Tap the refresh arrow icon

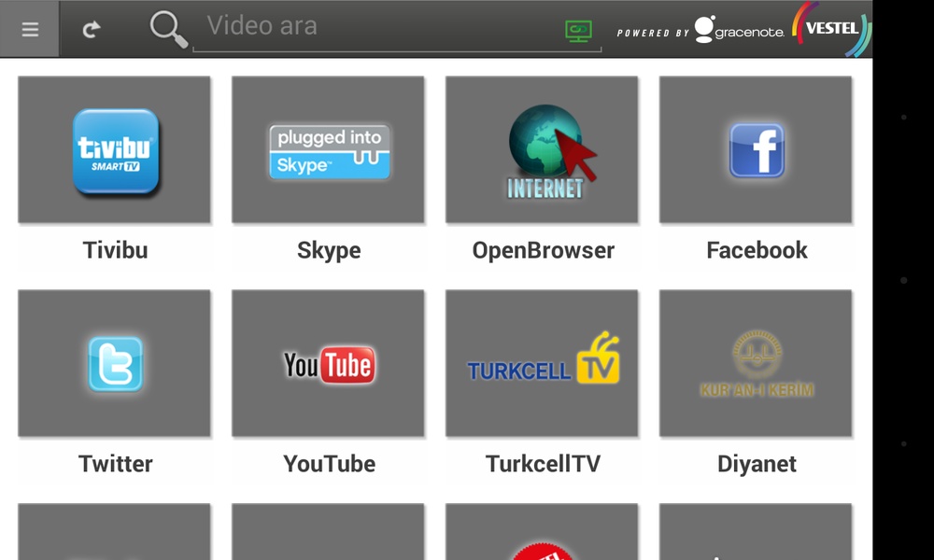(x=92, y=29)
